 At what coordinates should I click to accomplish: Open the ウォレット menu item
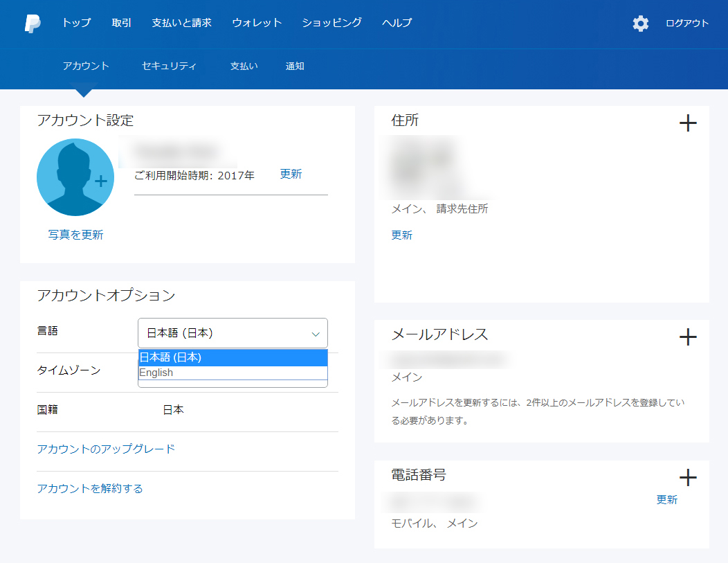pyautogui.click(x=257, y=23)
